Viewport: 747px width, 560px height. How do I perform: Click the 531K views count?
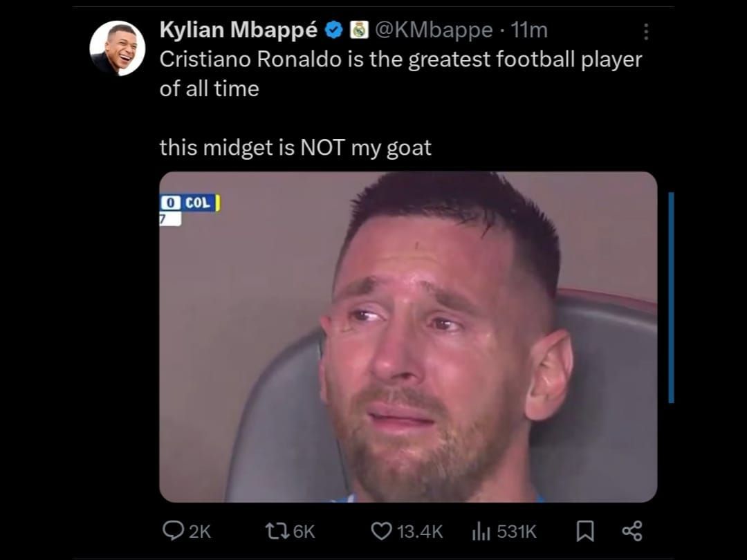click(517, 532)
